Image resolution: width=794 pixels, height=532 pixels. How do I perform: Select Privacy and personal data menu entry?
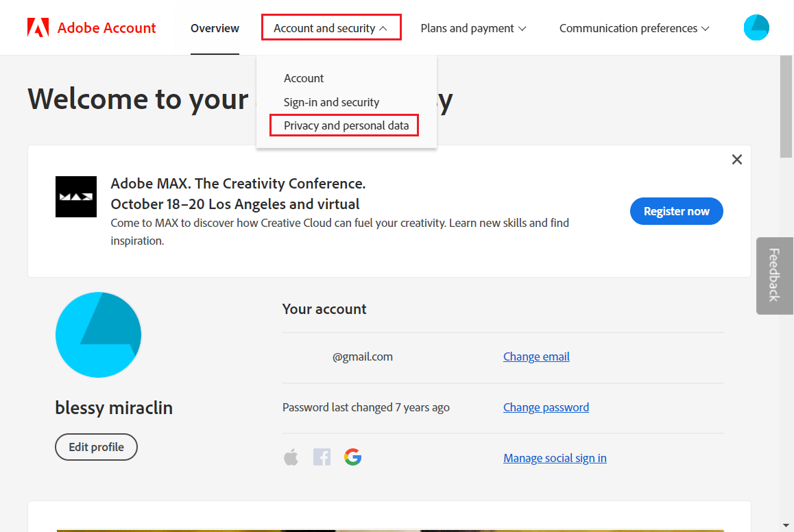click(344, 125)
